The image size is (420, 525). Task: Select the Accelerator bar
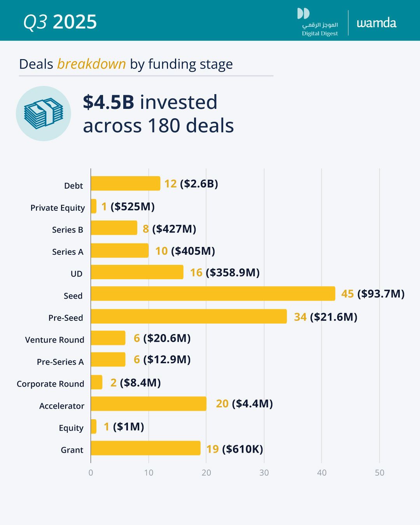tap(149, 404)
